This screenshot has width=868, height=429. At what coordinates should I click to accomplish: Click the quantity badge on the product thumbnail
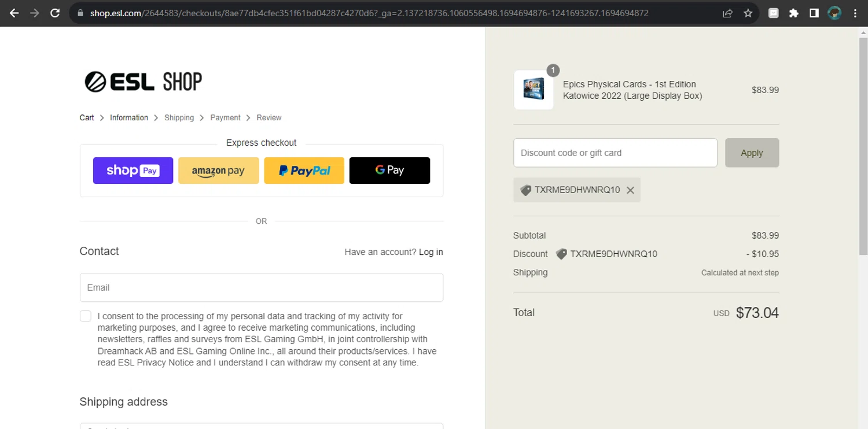tap(553, 71)
